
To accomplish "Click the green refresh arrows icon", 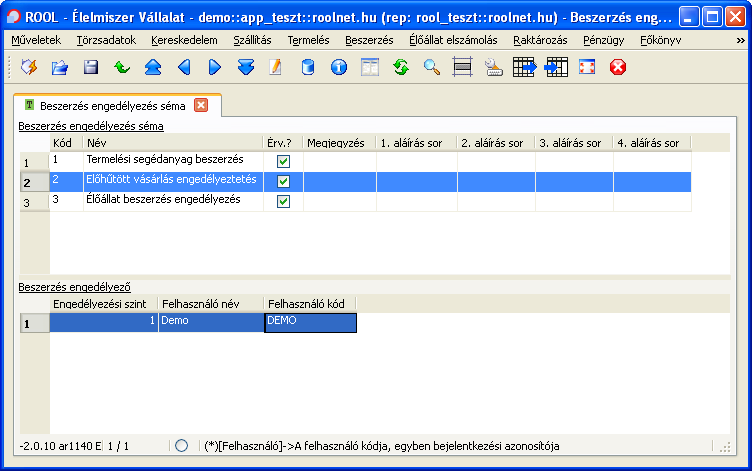I will click(x=401, y=67).
